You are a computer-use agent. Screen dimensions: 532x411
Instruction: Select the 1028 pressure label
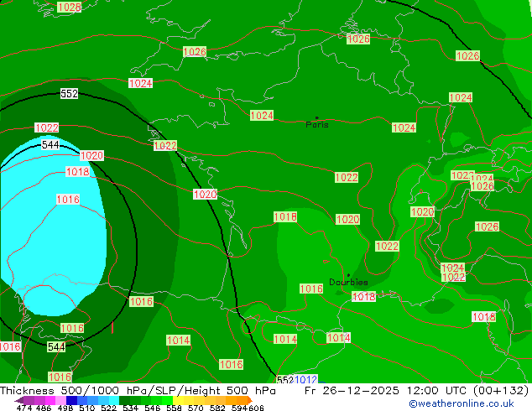(x=69, y=7)
